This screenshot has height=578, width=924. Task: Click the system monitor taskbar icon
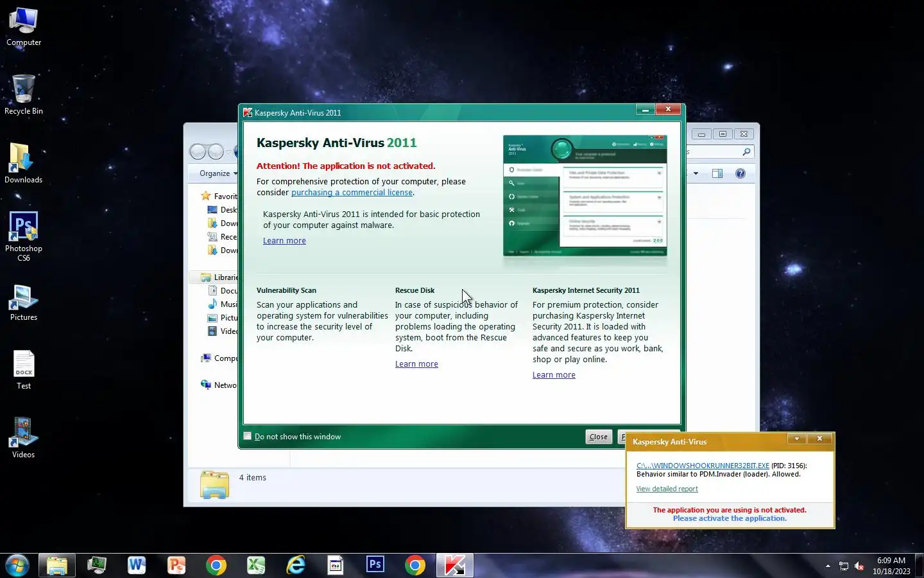[97, 566]
